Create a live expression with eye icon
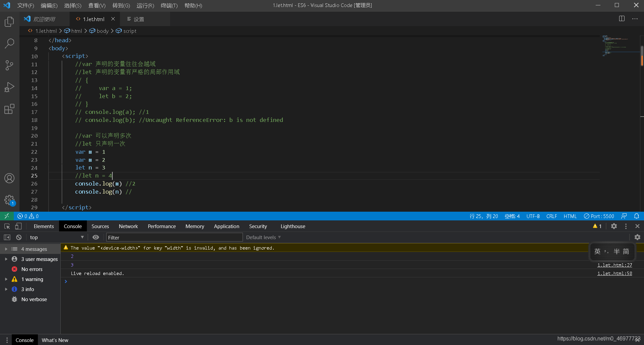644x345 pixels. 96,237
